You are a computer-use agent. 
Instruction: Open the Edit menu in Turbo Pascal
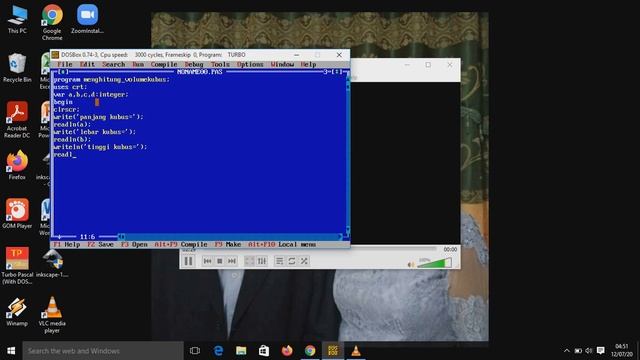click(87, 64)
